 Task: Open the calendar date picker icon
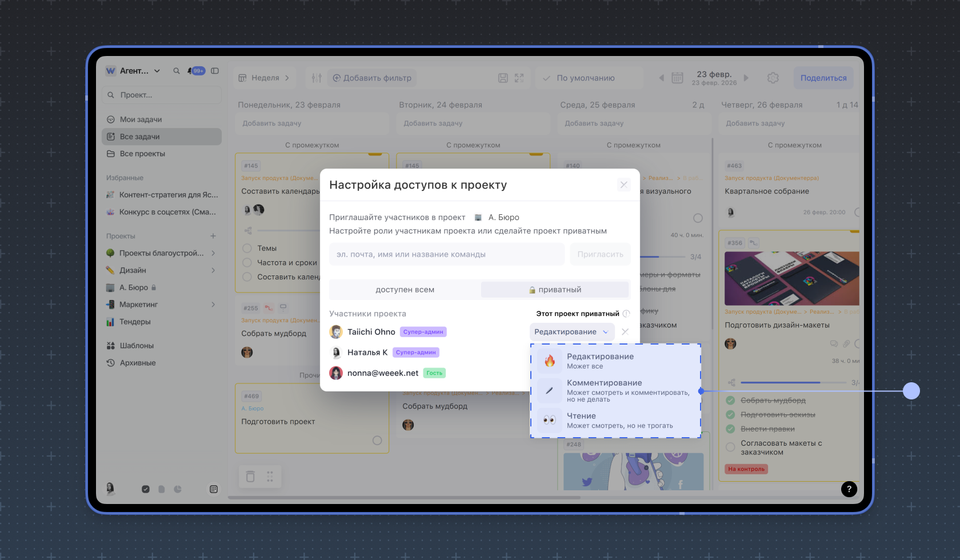(677, 78)
